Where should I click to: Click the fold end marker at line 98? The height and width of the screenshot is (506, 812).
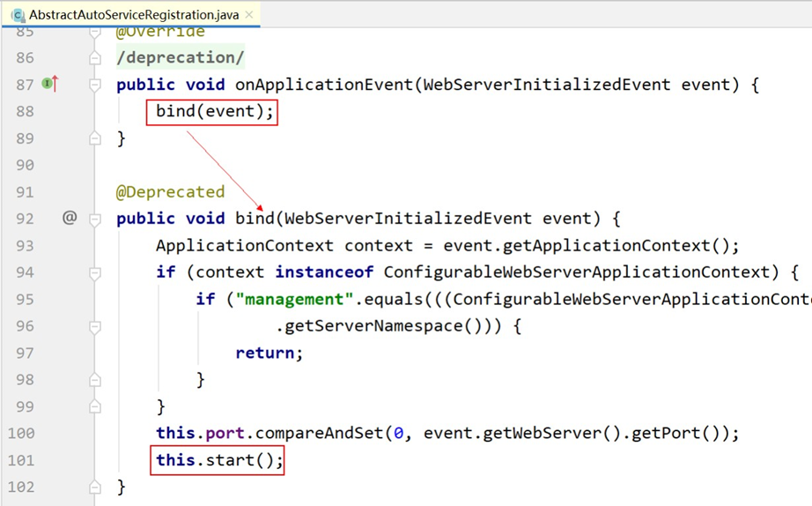coord(95,380)
